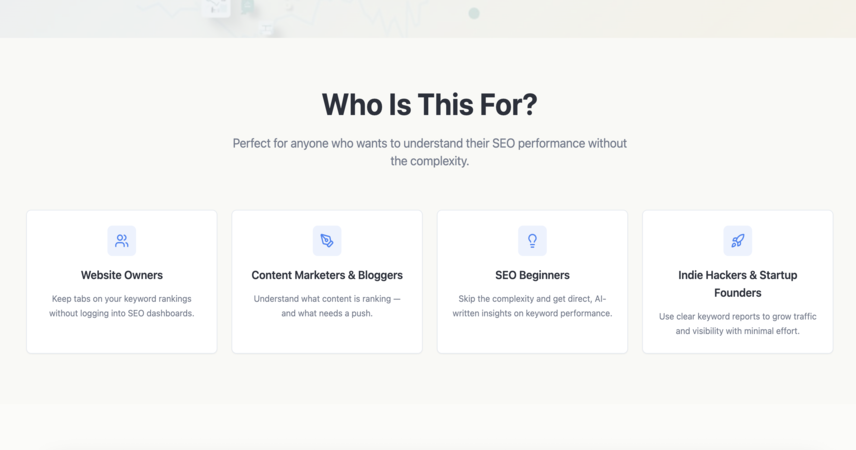The width and height of the screenshot is (856, 450).
Task: Click the lightbulb icon above SEO Beginners
Action: coord(532,241)
